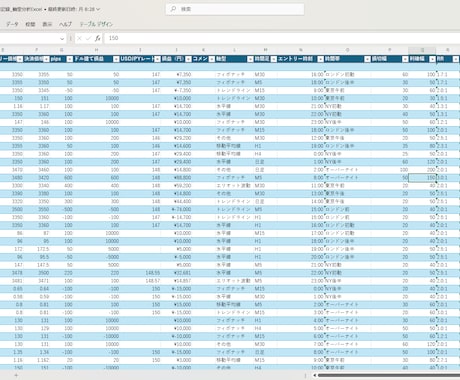
Task: Open filter dropdown for ドル建て損益 column
Action: (116, 59)
